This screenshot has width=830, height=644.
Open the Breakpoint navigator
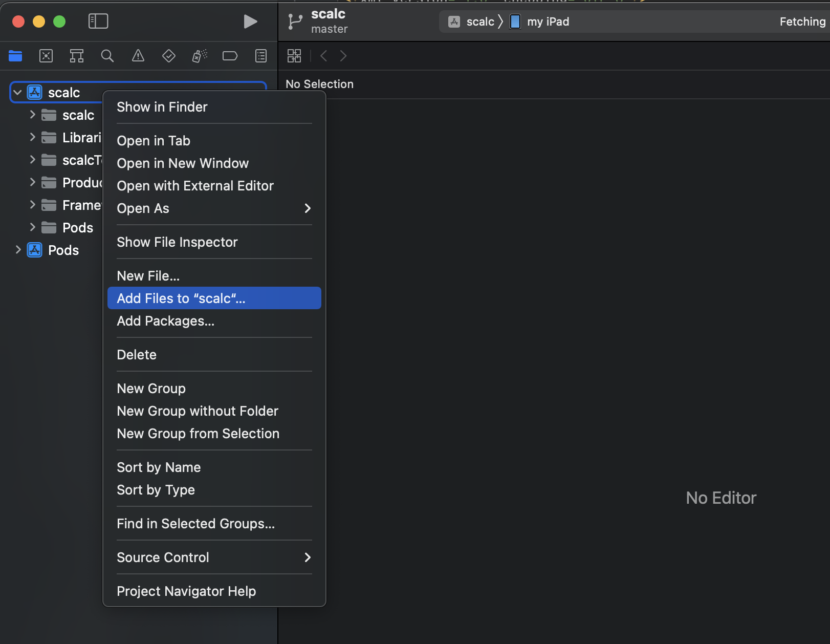point(230,56)
